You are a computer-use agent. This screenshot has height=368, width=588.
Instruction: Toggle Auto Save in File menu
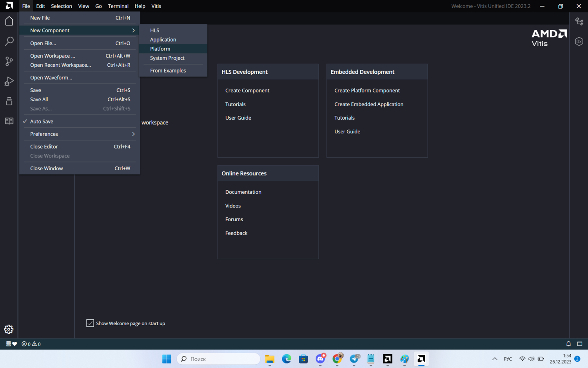pyautogui.click(x=42, y=122)
